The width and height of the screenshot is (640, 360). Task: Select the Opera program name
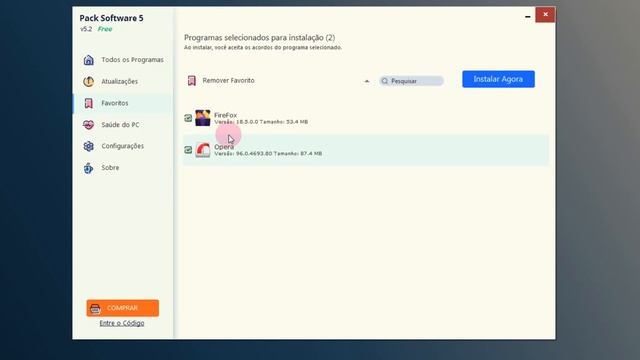pos(224,147)
